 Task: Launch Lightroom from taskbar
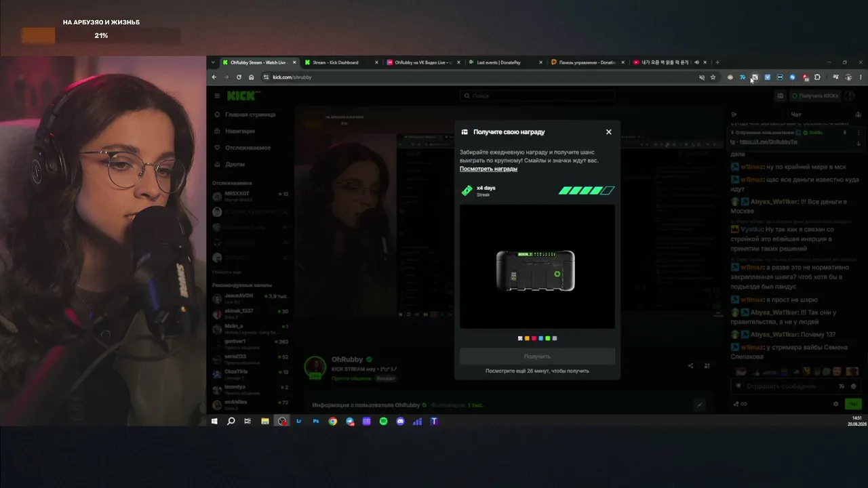coord(299,421)
